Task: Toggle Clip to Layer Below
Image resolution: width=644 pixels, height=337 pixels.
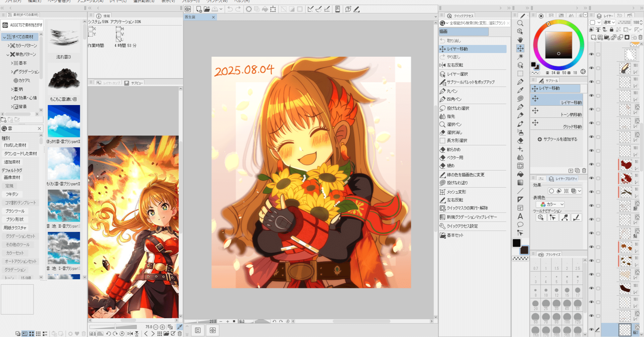Action: 592,30
